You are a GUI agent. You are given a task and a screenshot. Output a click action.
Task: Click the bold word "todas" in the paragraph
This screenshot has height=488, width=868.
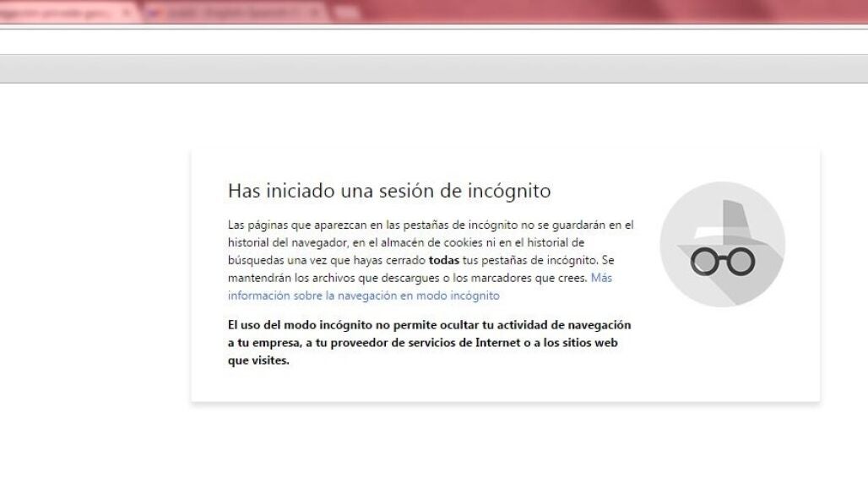tap(444, 260)
